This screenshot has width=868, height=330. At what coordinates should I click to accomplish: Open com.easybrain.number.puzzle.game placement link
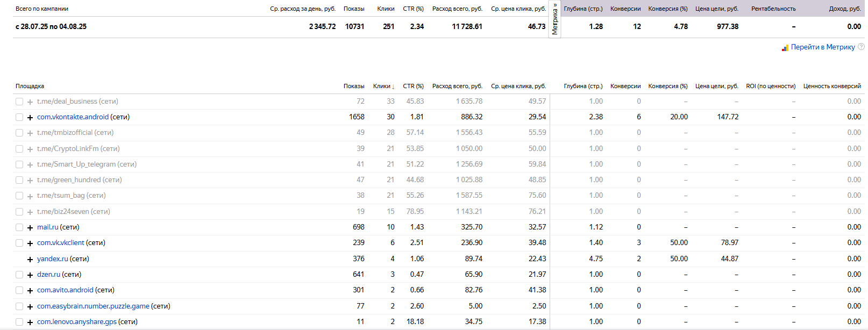click(x=93, y=306)
